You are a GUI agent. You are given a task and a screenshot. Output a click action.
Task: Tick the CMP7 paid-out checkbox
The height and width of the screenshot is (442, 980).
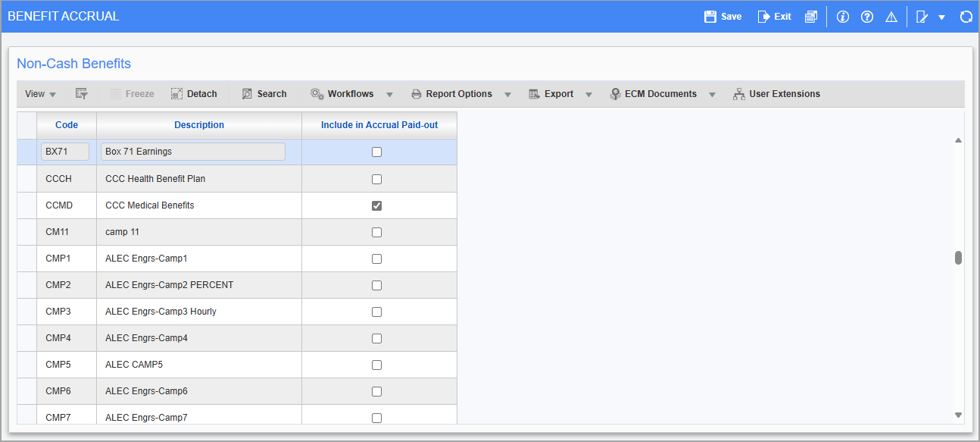point(376,418)
